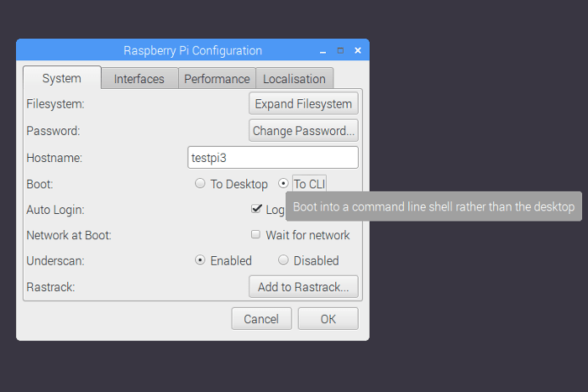The image size is (588, 392).
Task: Minimize the configuration window
Action: pyautogui.click(x=323, y=50)
